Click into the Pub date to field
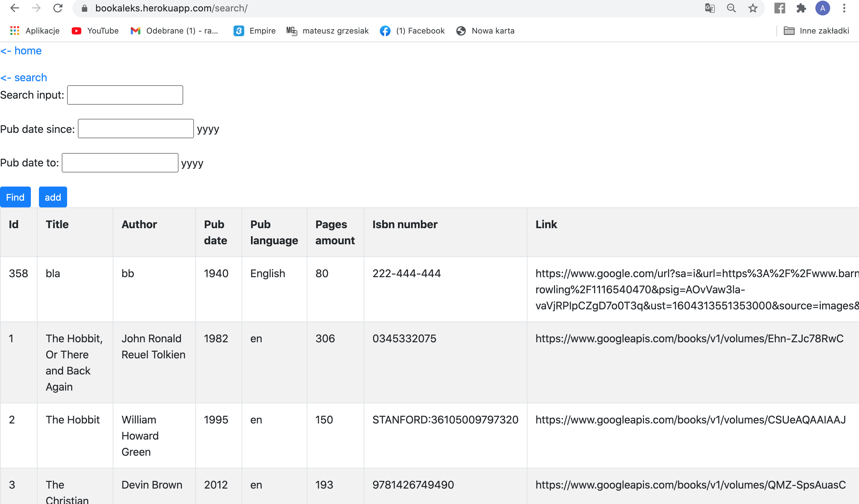The width and height of the screenshot is (859, 504). tap(120, 162)
